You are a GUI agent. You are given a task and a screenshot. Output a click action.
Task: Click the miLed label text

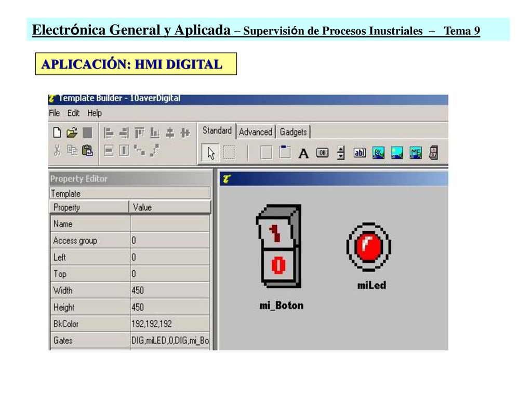(371, 285)
